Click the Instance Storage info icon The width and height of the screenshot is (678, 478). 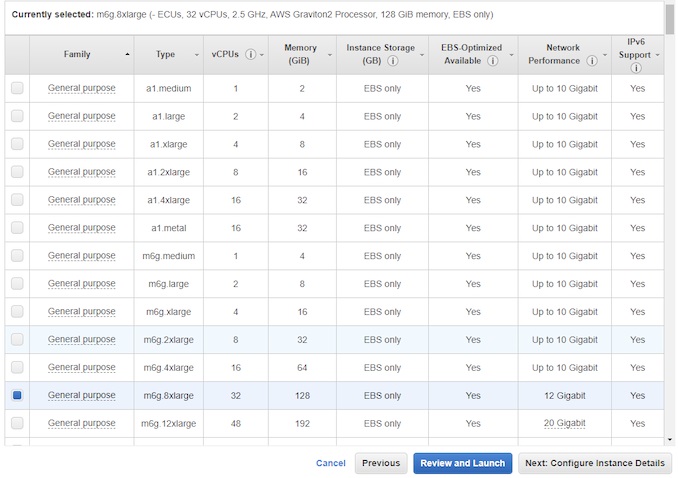point(393,61)
